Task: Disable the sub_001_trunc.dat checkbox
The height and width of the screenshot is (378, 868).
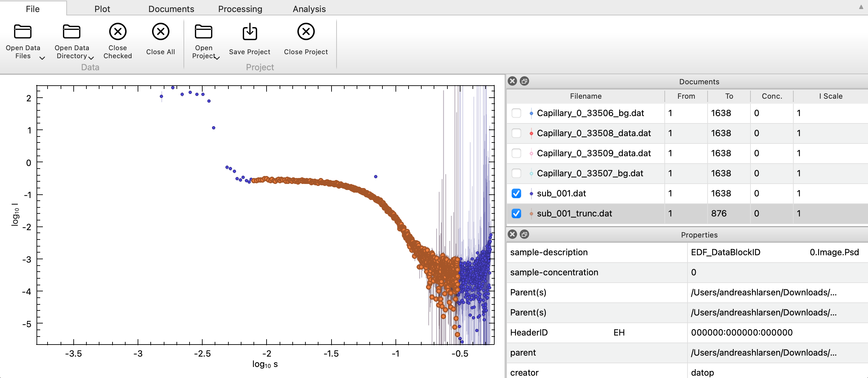Action: [516, 213]
